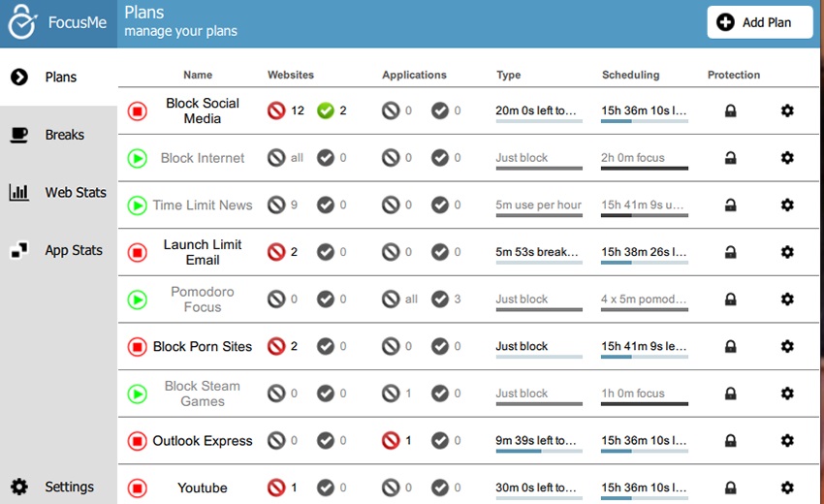824x504 pixels.
Task: Open gear settings for Youtube plan
Action: 787,488
